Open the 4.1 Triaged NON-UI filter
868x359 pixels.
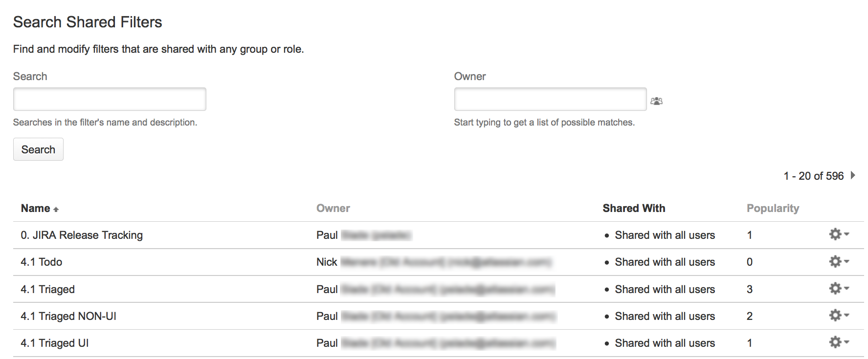[68, 316]
